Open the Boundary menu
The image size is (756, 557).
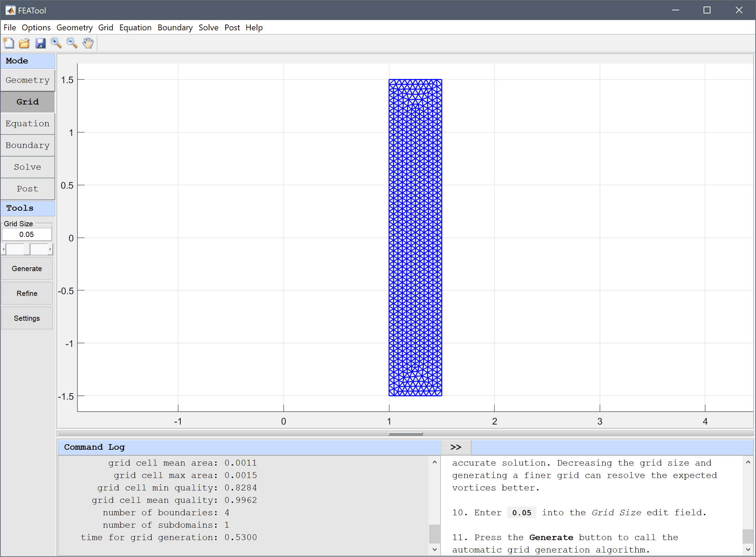coord(175,28)
